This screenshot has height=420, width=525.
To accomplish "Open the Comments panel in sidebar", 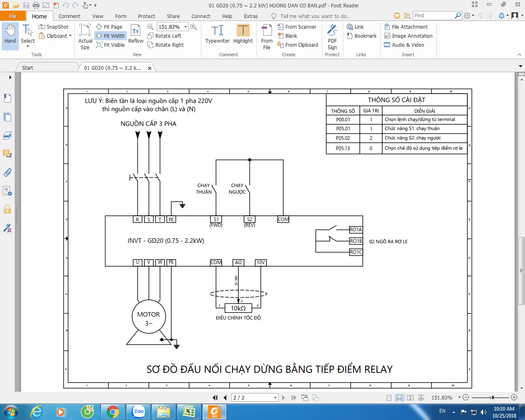I will 7,154.
